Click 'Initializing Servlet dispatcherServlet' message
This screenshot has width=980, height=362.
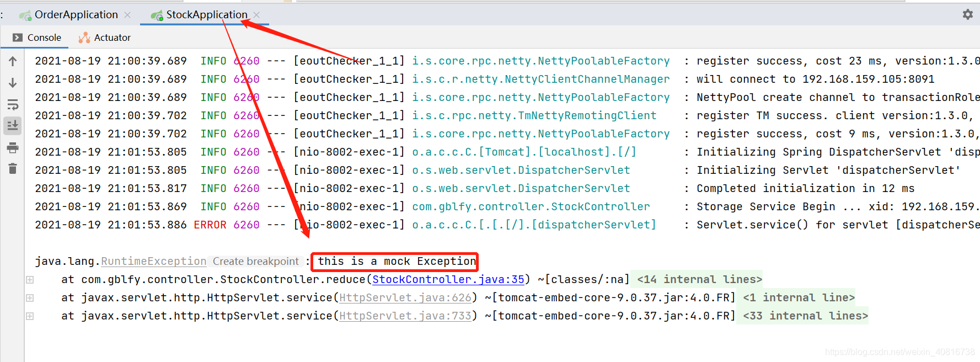tap(828, 170)
